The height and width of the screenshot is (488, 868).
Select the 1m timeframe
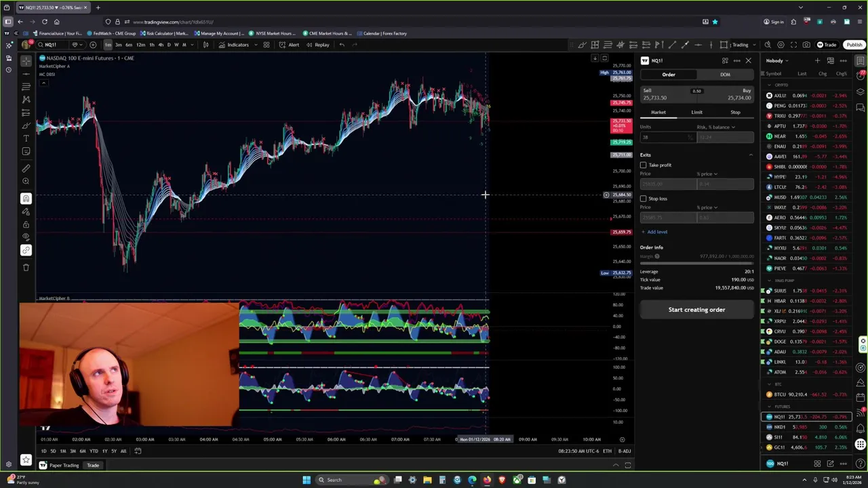pyautogui.click(x=108, y=45)
